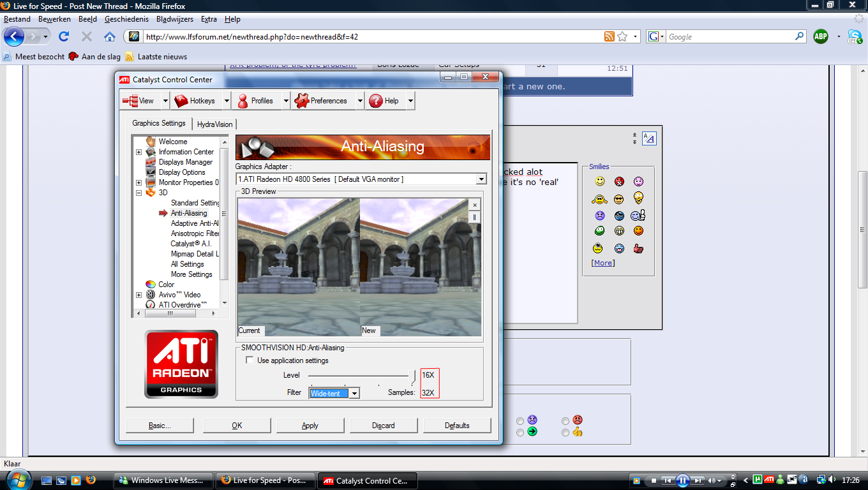
Task: Click the ATI icon in system tray
Action: (x=769, y=480)
